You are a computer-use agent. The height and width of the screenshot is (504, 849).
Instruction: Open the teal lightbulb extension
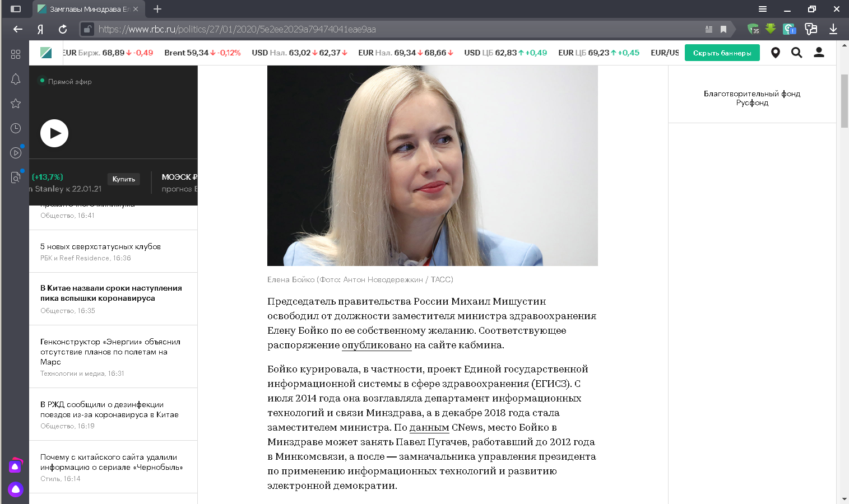[x=790, y=29]
